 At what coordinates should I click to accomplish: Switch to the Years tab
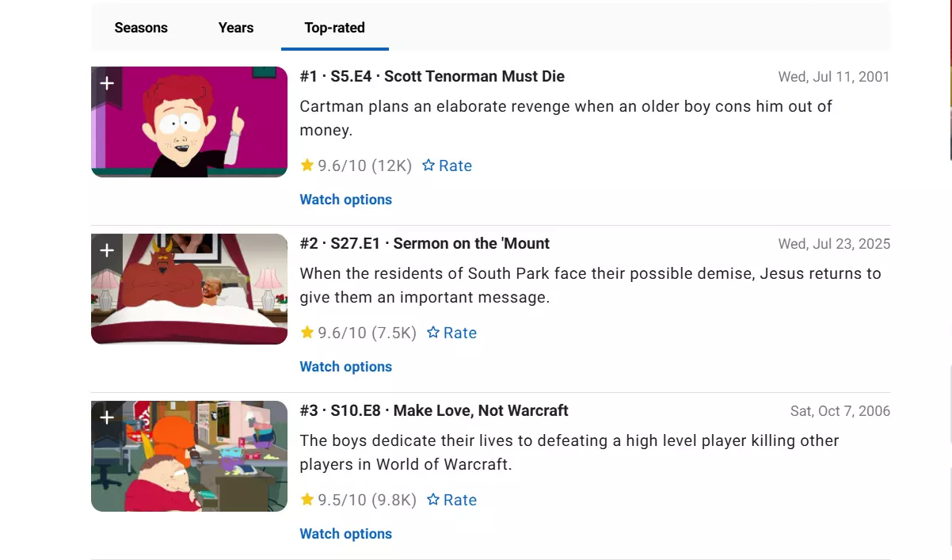(236, 28)
